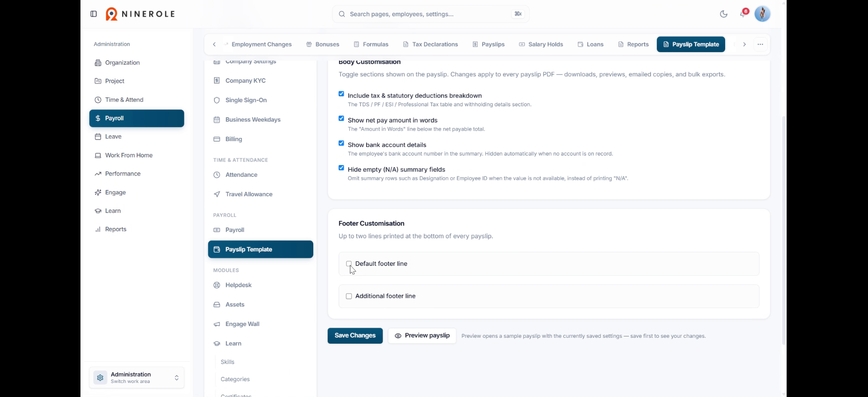
Task: Open Salary Holds tab
Action: pos(541,44)
